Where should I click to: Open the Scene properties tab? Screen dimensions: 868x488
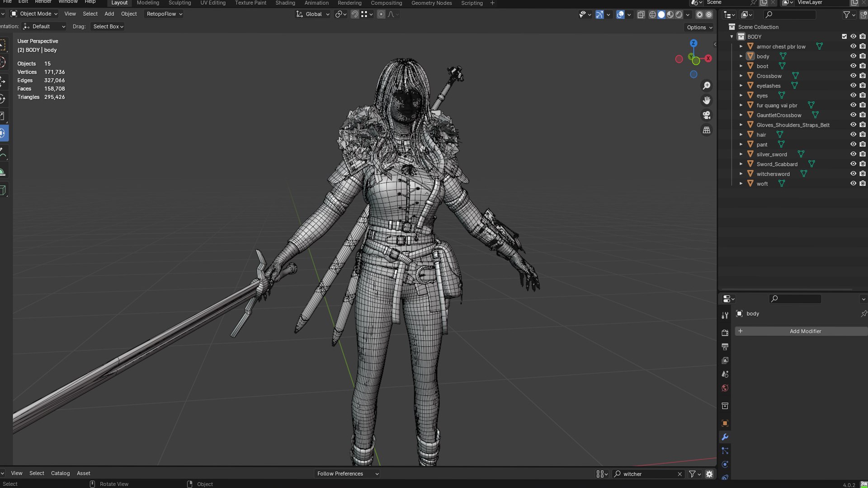click(x=725, y=374)
